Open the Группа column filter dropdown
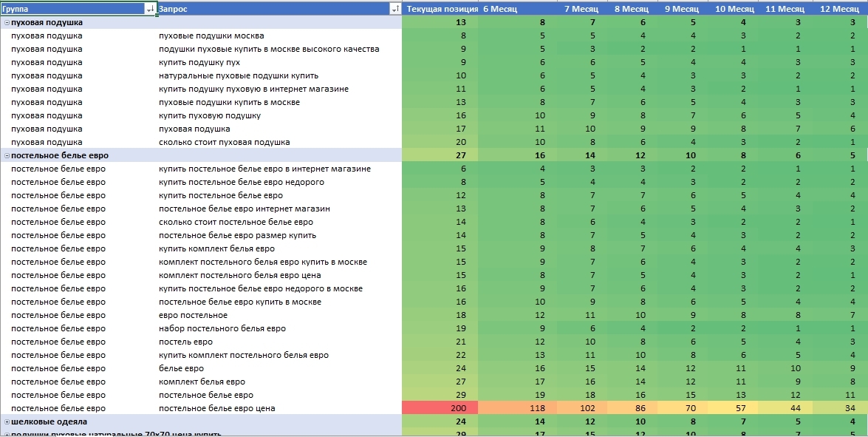This screenshot has width=868, height=437. click(151, 9)
